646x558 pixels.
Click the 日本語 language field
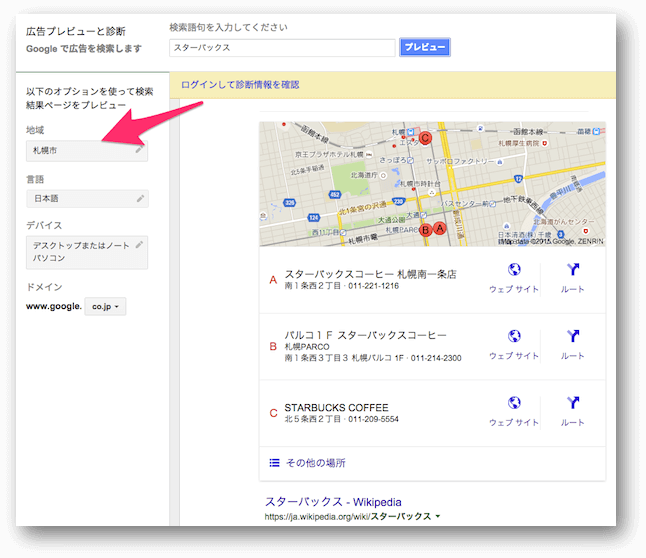coord(87,199)
